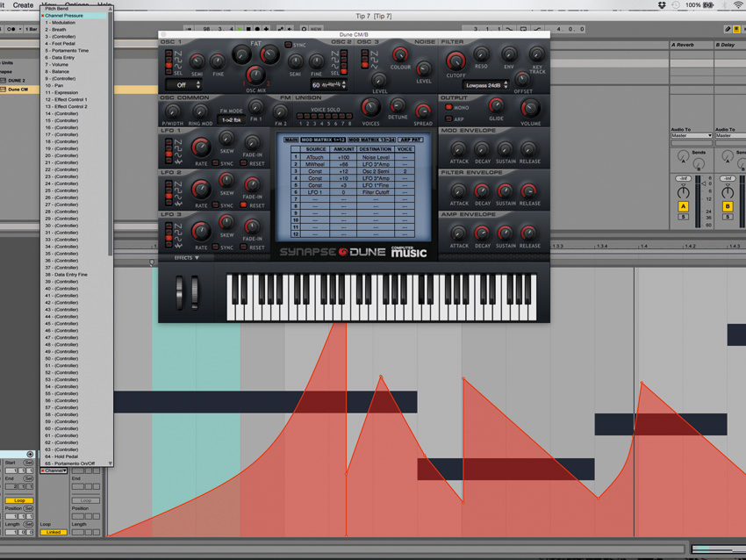Click the battery indicator in menu bar

click(708, 4)
